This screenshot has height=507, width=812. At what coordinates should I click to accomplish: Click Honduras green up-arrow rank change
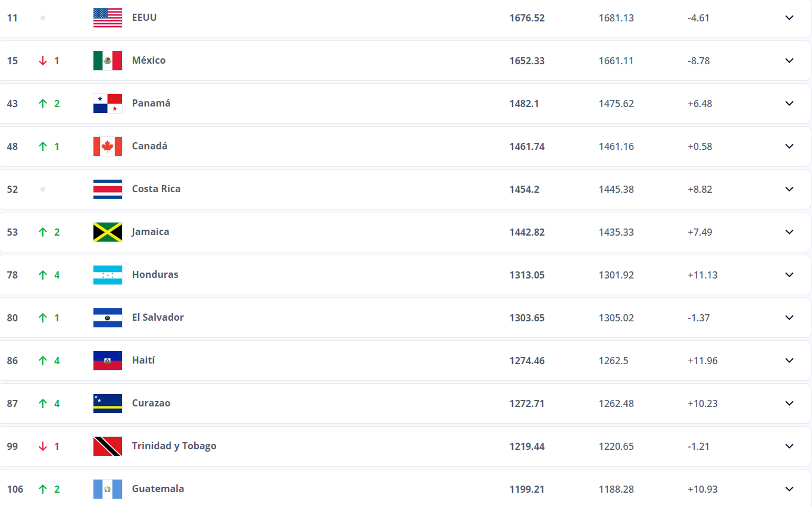(43, 275)
